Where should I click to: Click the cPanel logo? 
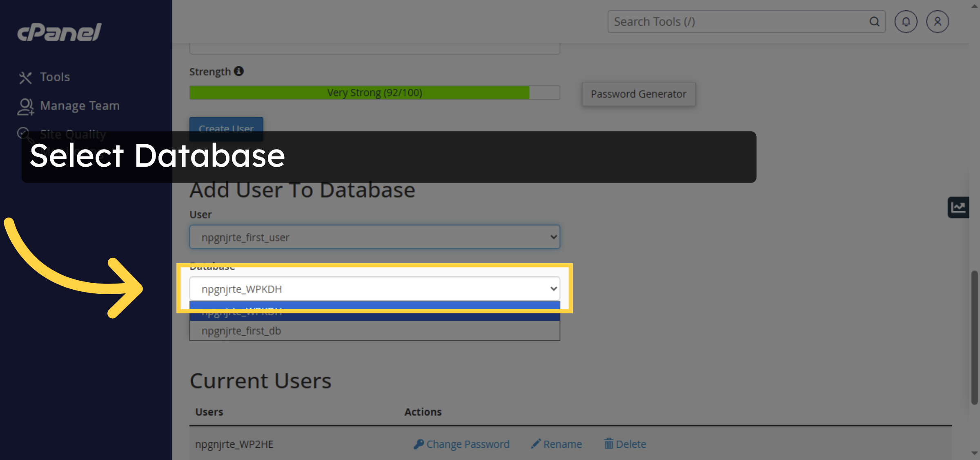coord(58,32)
